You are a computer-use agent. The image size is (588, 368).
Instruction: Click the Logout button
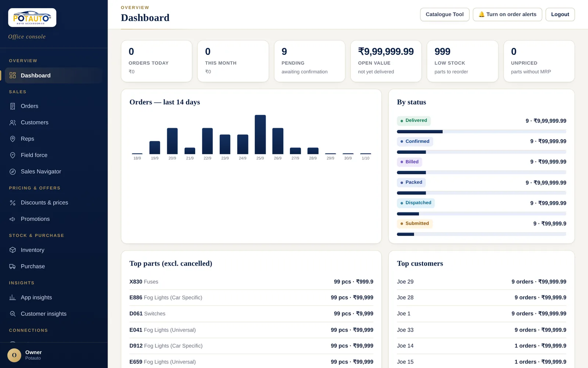[560, 14]
